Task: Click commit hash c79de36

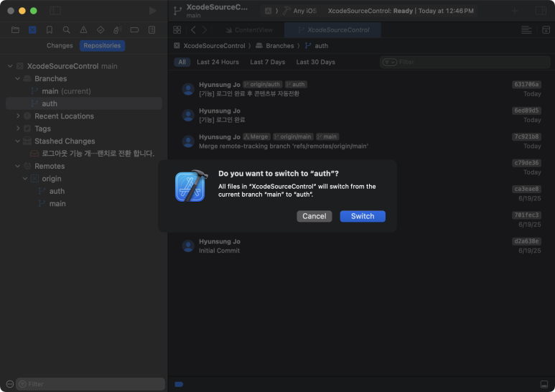Action: [x=526, y=163]
